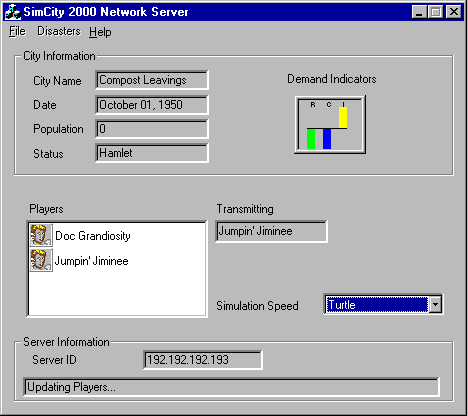Screen dimensions: 468x416
Task: Select Jumpin' Jiminee's player avatar icon
Action: 41,260
